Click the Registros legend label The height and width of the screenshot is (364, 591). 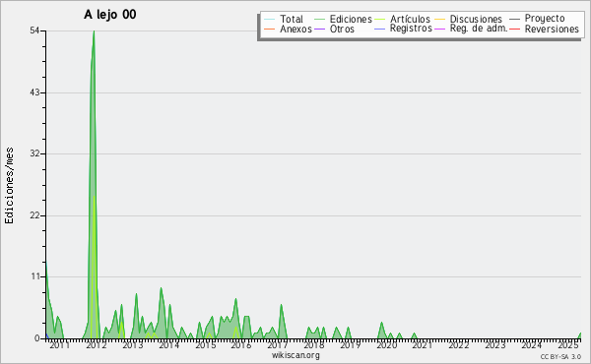(x=411, y=29)
